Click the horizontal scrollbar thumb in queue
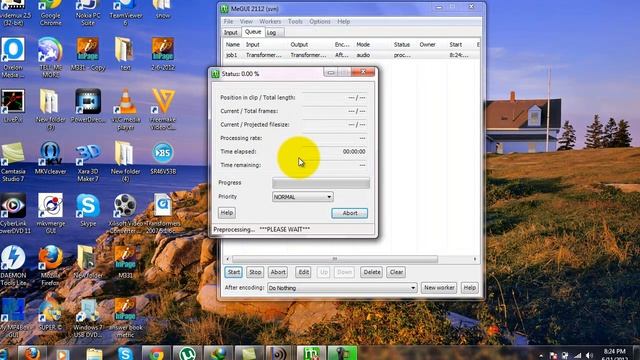Image resolution: width=640 pixels, height=360 pixels. coord(335,259)
